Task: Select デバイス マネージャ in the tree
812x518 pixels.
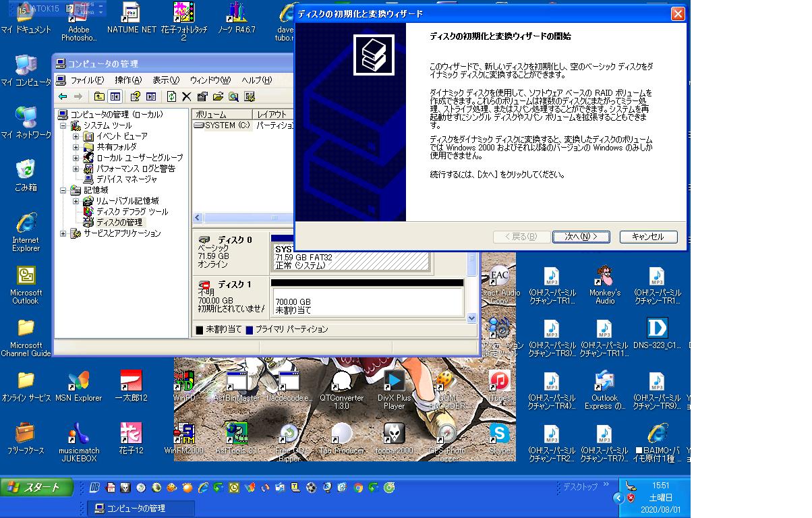Action: (126, 179)
